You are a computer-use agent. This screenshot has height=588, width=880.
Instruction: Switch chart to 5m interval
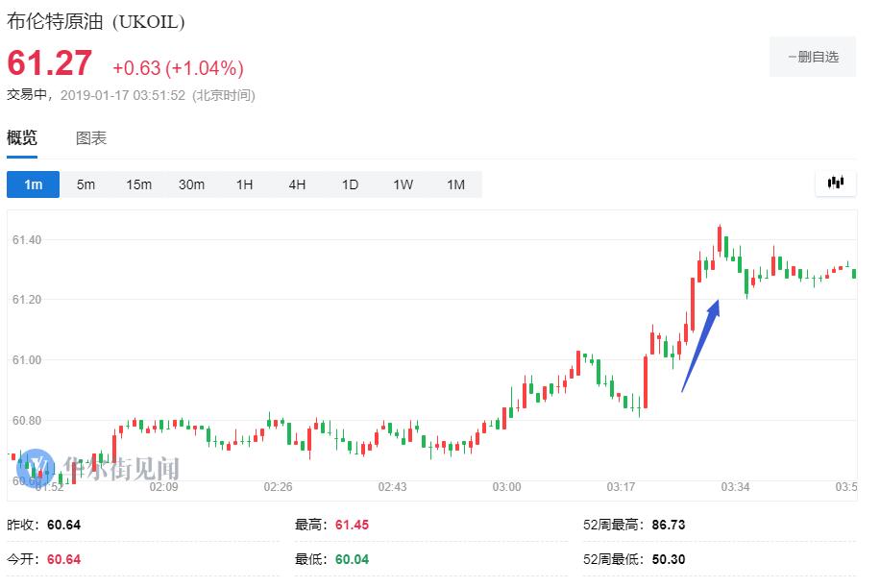(x=86, y=184)
